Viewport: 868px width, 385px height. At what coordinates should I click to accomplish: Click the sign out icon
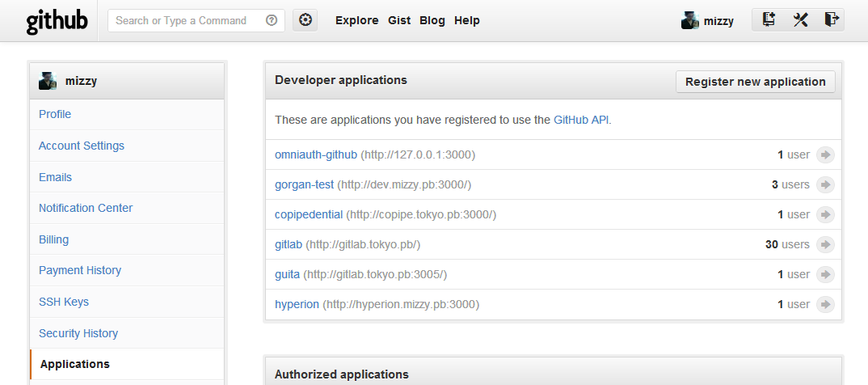pyautogui.click(x=831, y=20)
